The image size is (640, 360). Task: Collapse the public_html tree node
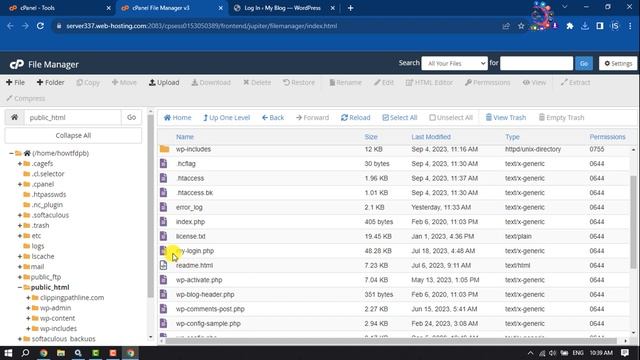coord(20,287)
